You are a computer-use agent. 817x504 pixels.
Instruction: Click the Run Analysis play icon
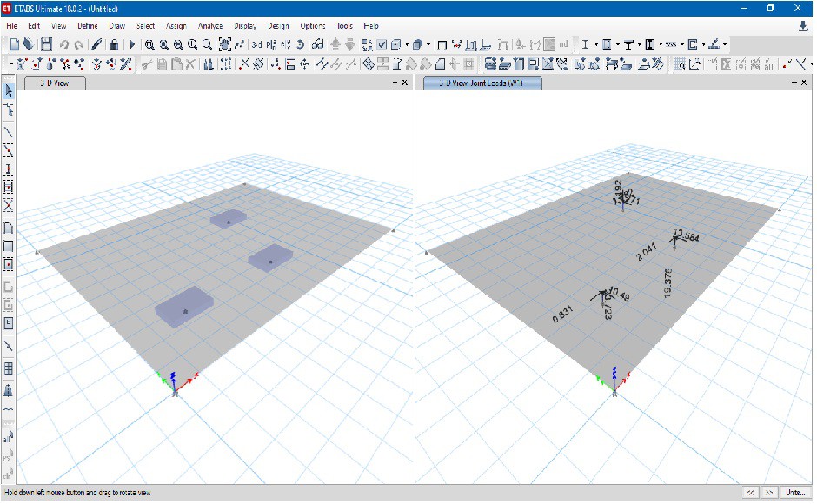click(132, 44)
